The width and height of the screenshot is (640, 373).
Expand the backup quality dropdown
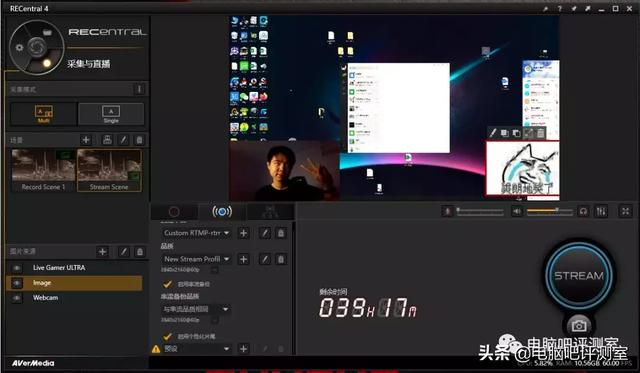(x=196, y=309)
